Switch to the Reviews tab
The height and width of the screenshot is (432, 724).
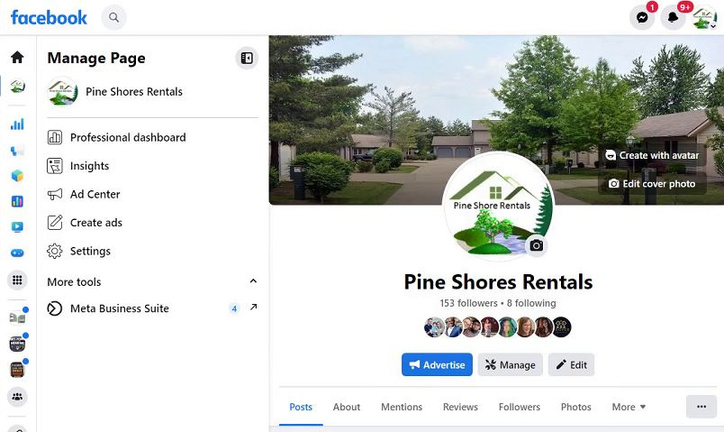coord(460,407)
